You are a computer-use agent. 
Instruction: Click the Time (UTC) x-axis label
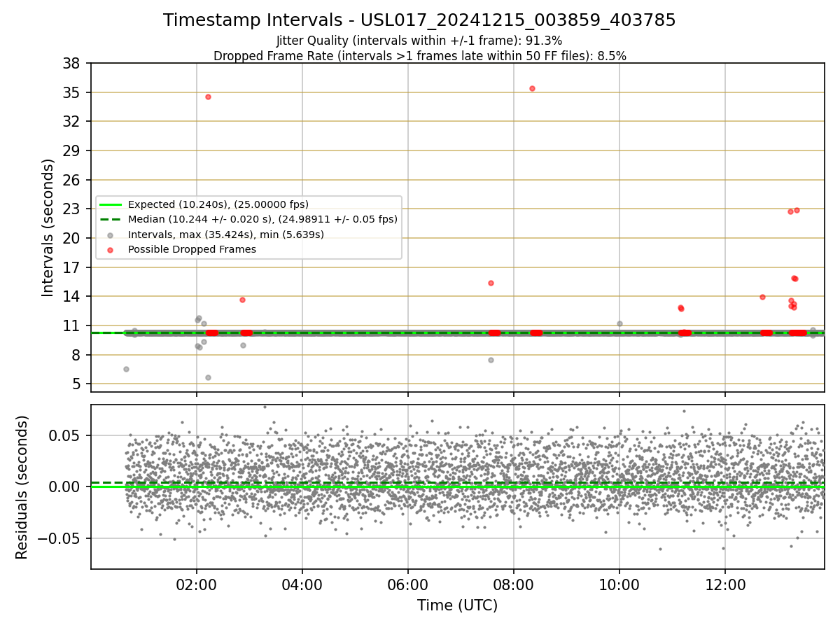[457, 605]
